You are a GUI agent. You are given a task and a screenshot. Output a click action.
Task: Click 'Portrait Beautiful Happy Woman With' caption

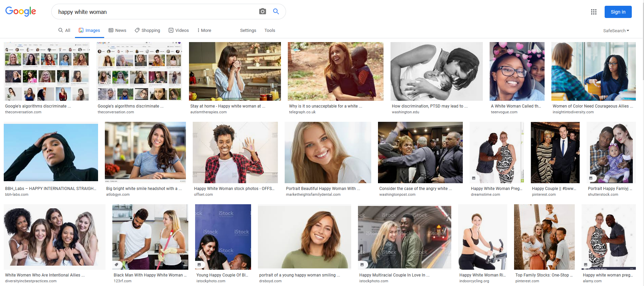pos(323,189)
